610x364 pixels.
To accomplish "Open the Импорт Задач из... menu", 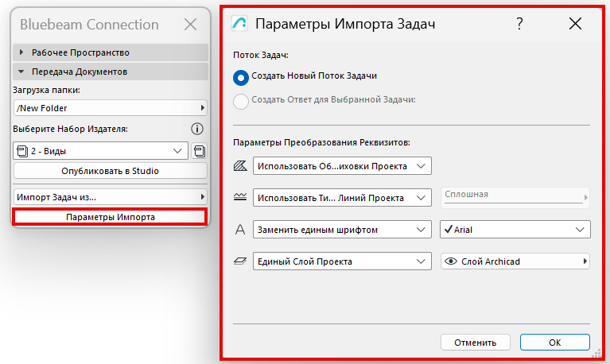I will pos(110,196).
